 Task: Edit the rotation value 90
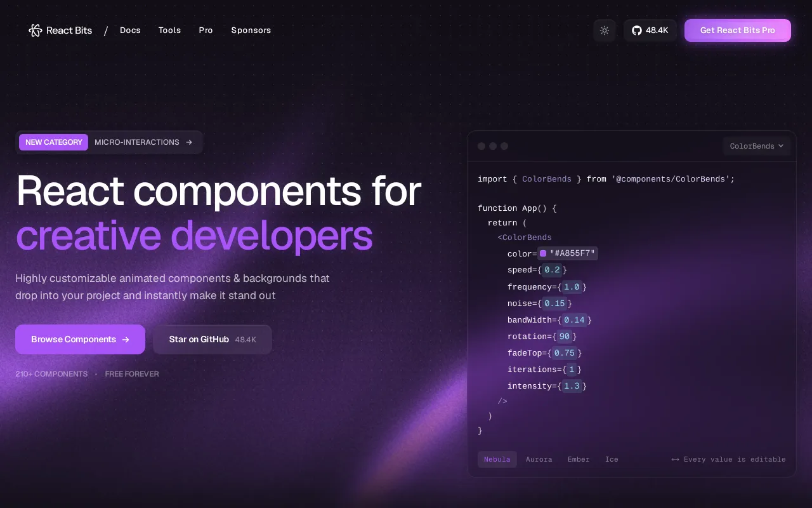pyautogui.click(x=565, y=337)
